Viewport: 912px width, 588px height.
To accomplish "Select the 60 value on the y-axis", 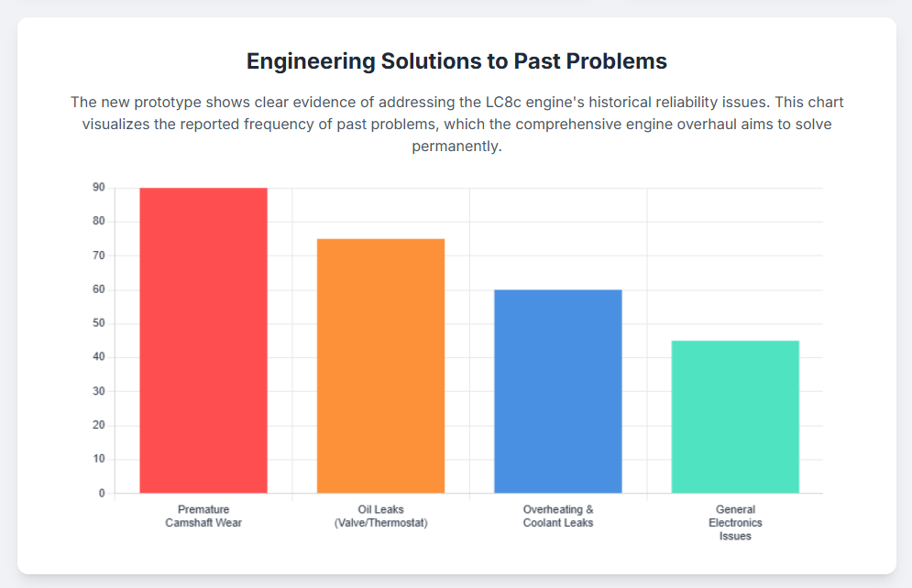I will [x=98, y=289].
